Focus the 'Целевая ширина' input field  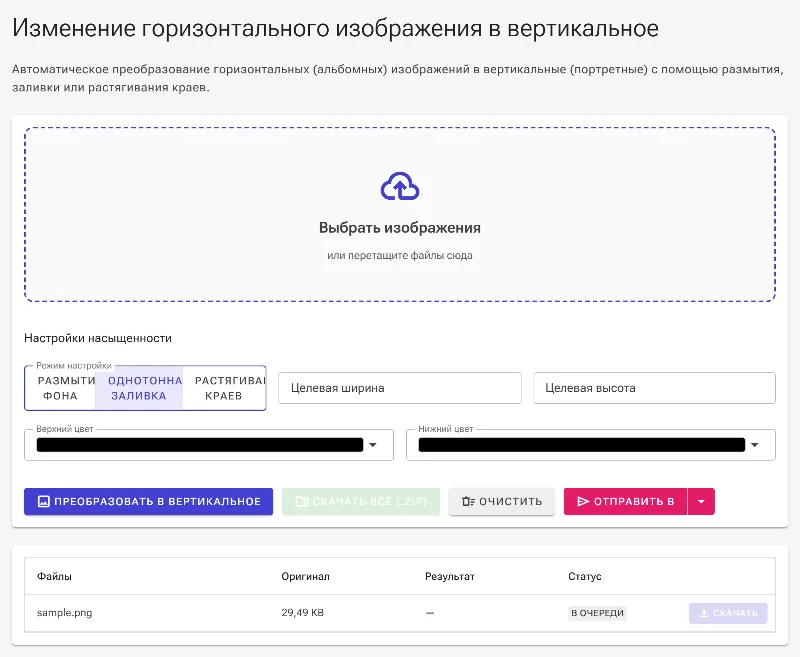(x=400, y=388)
